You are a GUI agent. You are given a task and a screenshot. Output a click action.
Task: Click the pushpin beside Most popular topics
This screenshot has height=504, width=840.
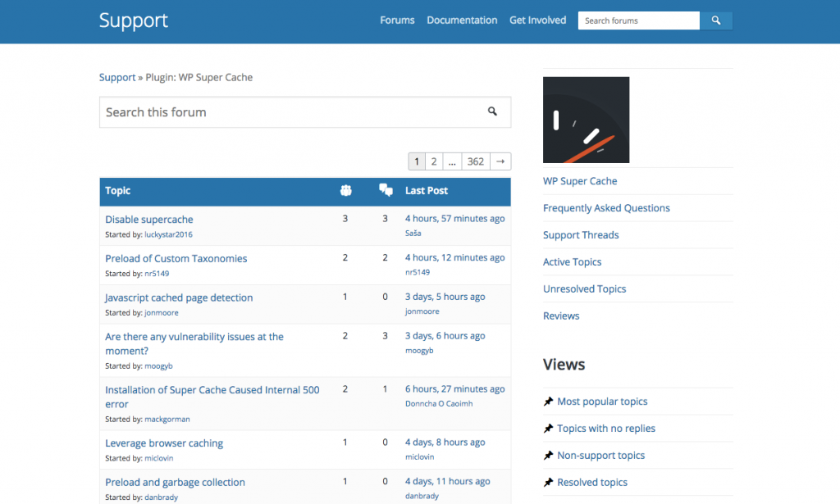point(549,401)
